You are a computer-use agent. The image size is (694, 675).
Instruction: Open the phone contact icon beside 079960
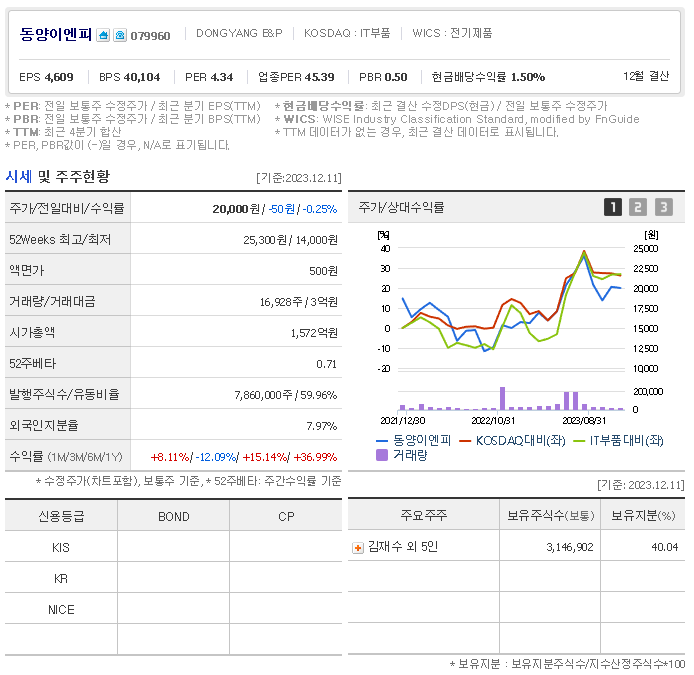coord(120,35)
